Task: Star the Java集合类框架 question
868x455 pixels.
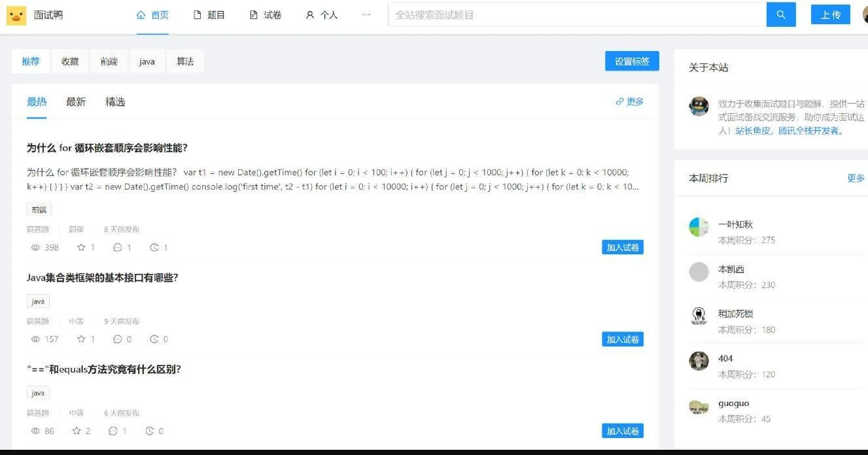Action: [x=82, y=339]
